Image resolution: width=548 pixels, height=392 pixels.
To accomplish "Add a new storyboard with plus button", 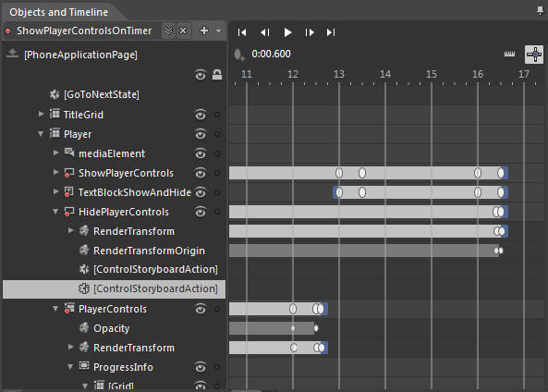I will [x=204, y=31].
